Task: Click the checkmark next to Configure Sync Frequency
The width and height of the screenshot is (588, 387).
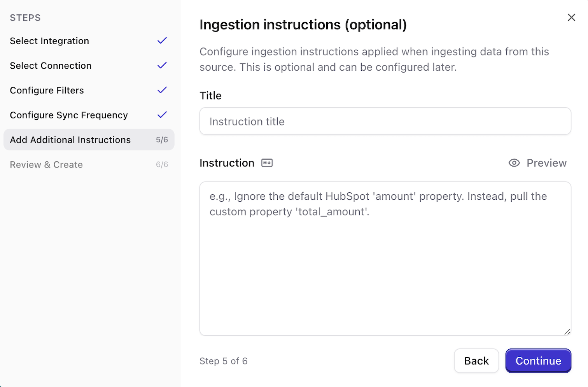Action: click(162, 115)
